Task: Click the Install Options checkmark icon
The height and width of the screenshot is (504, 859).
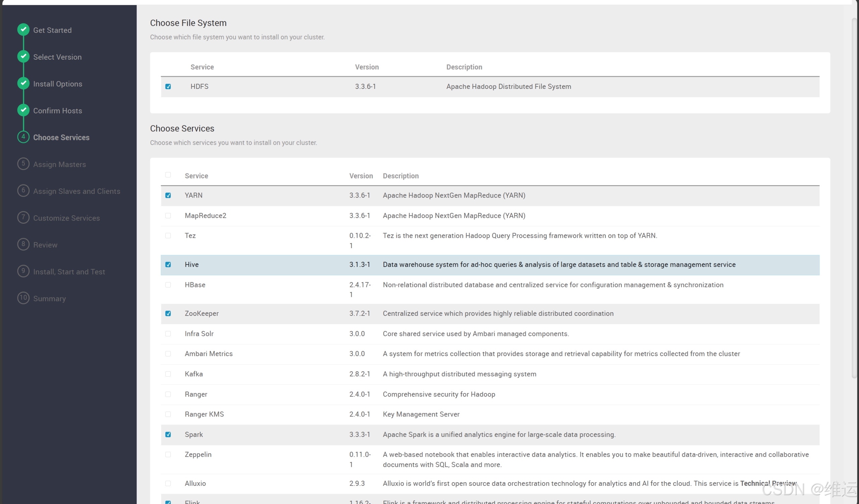Action: point(23,83)
